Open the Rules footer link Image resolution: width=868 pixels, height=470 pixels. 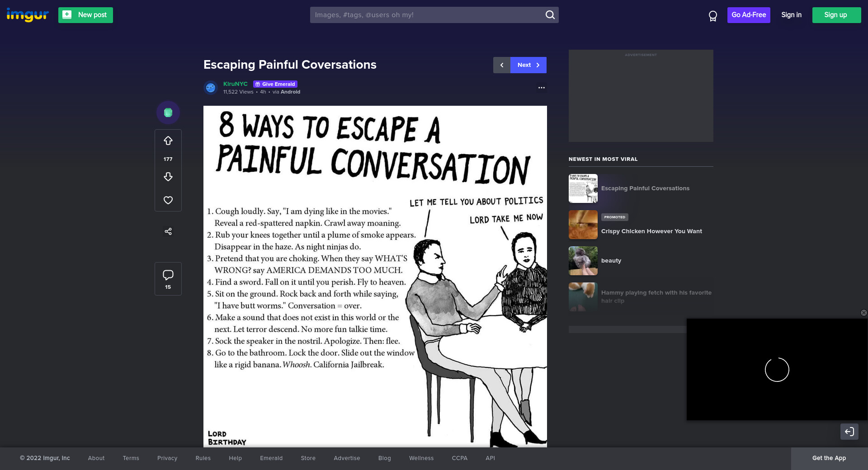pos(203,458)
